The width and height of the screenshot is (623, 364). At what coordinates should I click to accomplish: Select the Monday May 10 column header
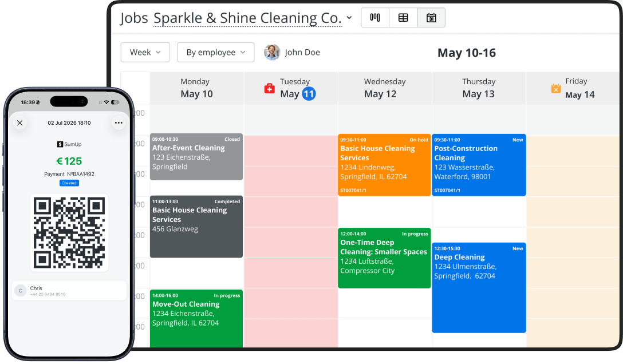coord(196,88)
